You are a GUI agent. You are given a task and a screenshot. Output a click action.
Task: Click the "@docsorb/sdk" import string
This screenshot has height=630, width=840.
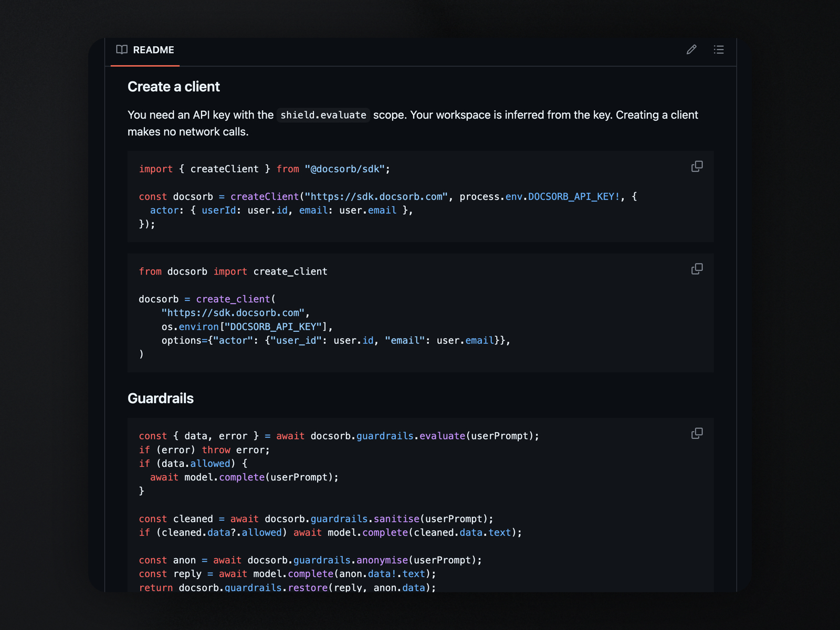[344, 169]
